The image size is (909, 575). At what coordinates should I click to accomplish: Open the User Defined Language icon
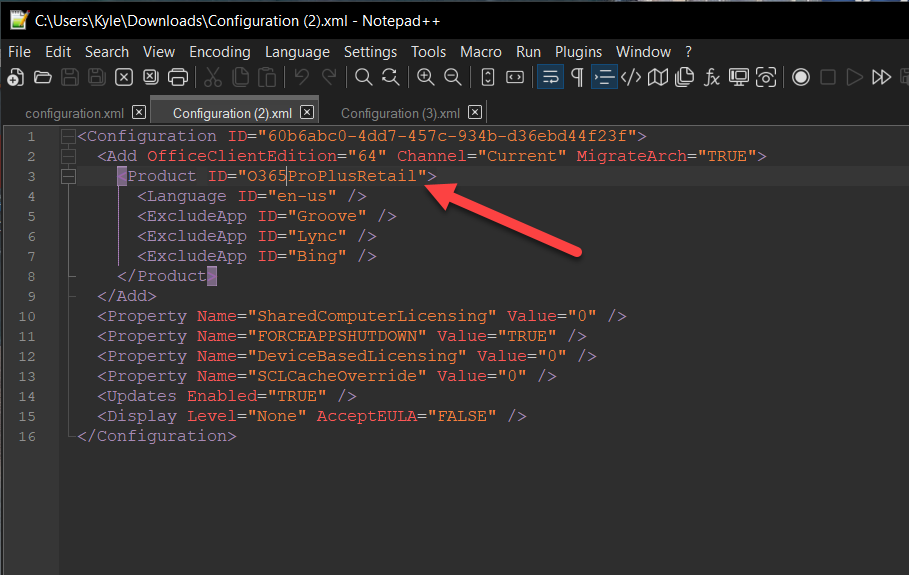[631, 77]
